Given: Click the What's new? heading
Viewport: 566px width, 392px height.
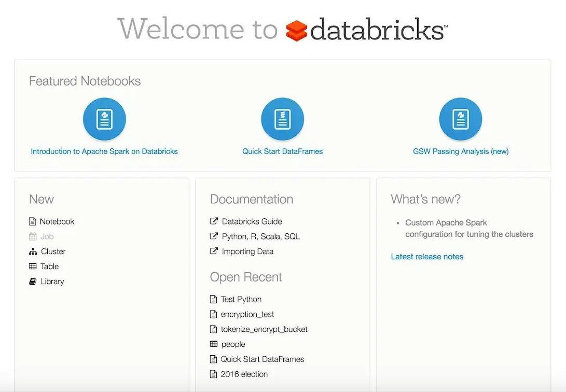Looking at the screenshot, I should [x=425, y=199].
